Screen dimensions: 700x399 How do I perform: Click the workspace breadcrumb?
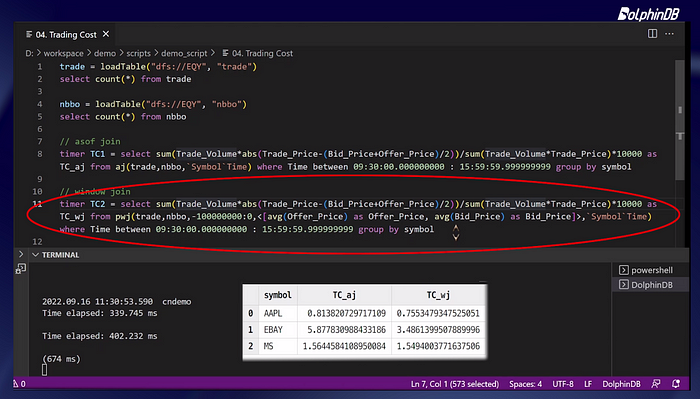point(63,53)
